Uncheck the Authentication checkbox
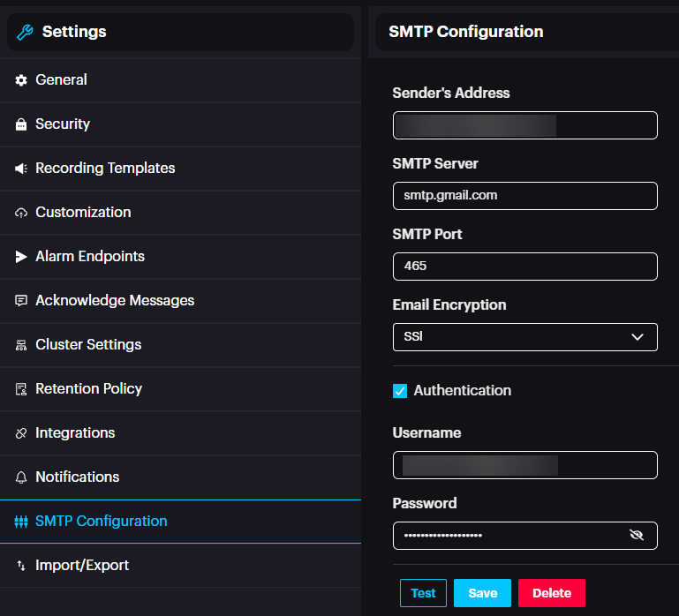Viewport: 679px width, 616px height. pyautogui.click(x=400, y=391)
